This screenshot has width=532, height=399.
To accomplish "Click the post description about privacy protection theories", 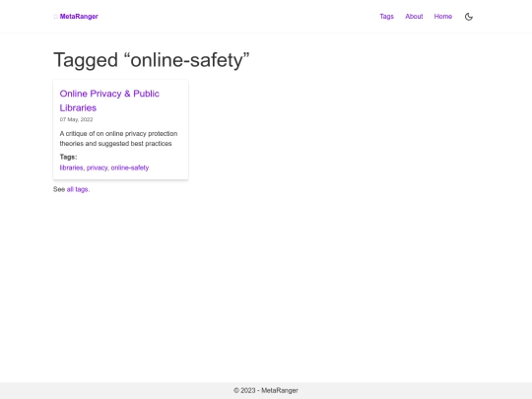I will coord(118,139).
